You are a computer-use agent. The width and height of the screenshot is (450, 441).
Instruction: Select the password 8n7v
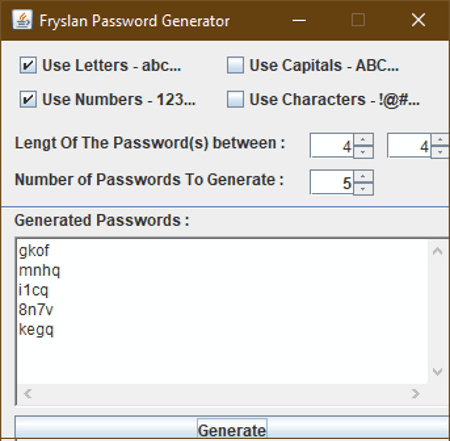(x=36, y=310)
